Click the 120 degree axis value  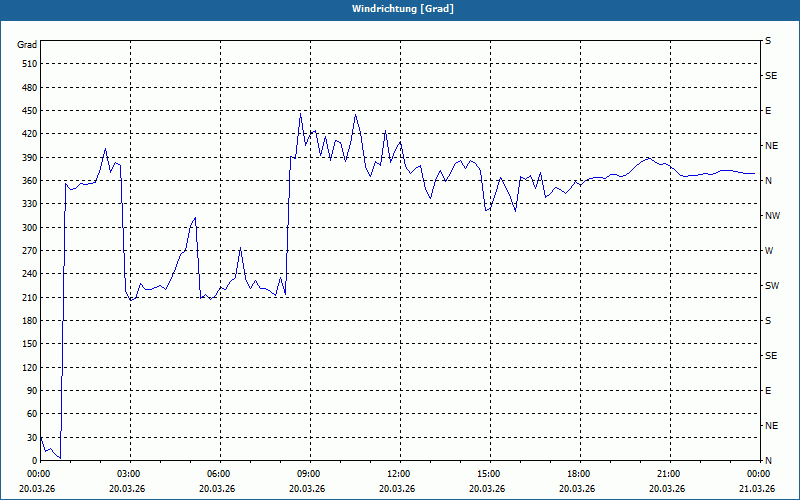29,367
